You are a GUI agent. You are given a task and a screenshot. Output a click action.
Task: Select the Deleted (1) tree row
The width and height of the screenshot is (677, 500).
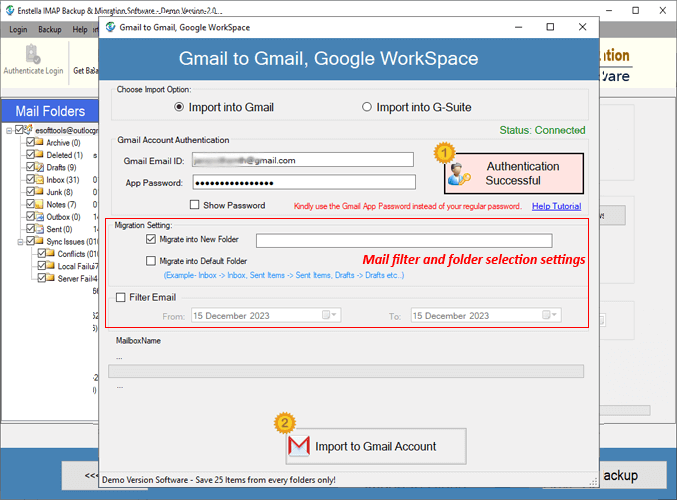pos(64,155)
